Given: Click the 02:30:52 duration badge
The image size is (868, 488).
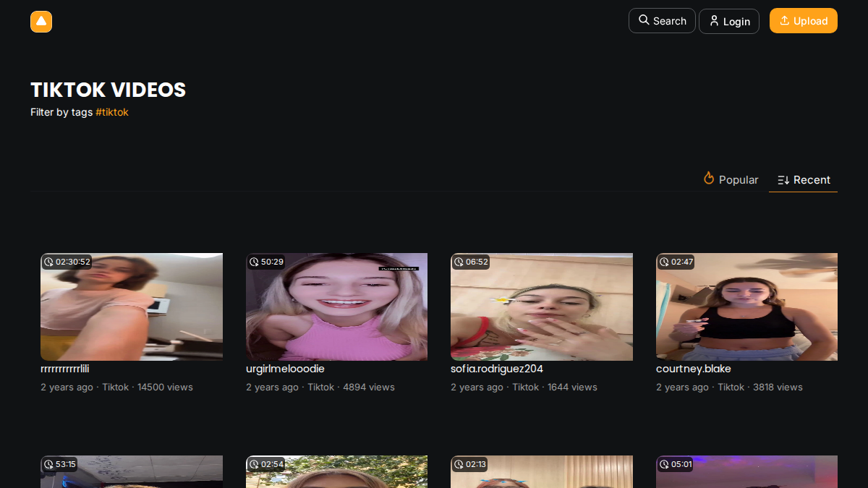Looking at the screenshot, I should [x=67, y=262].
